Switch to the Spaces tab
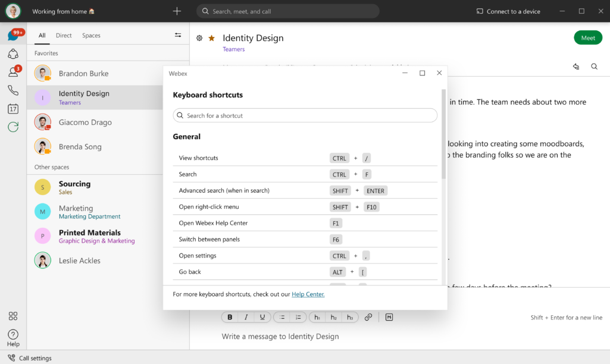This screenshot has width=610, height=364. tap(90, 35)
